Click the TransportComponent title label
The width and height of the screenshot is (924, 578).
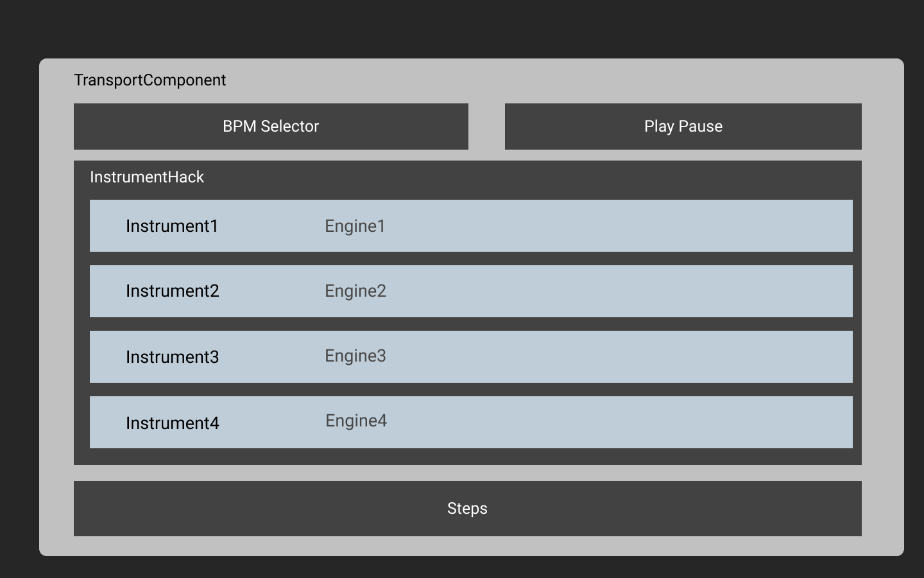[150, 80]
